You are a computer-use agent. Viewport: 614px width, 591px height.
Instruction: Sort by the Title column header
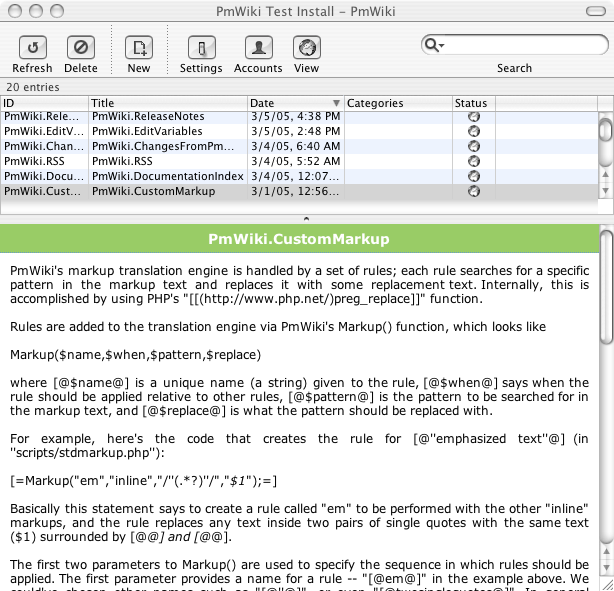pyautogui.click(x=168, y=103)
